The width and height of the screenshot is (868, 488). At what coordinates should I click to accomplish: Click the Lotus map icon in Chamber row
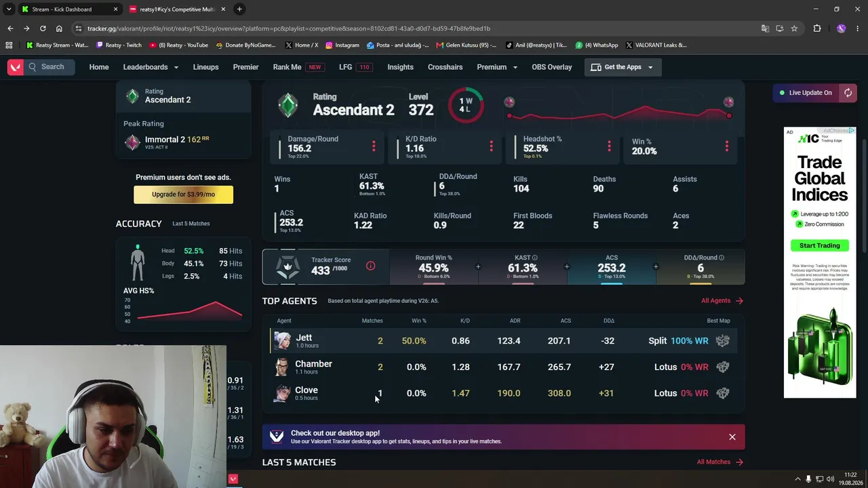tap(722, 367)
